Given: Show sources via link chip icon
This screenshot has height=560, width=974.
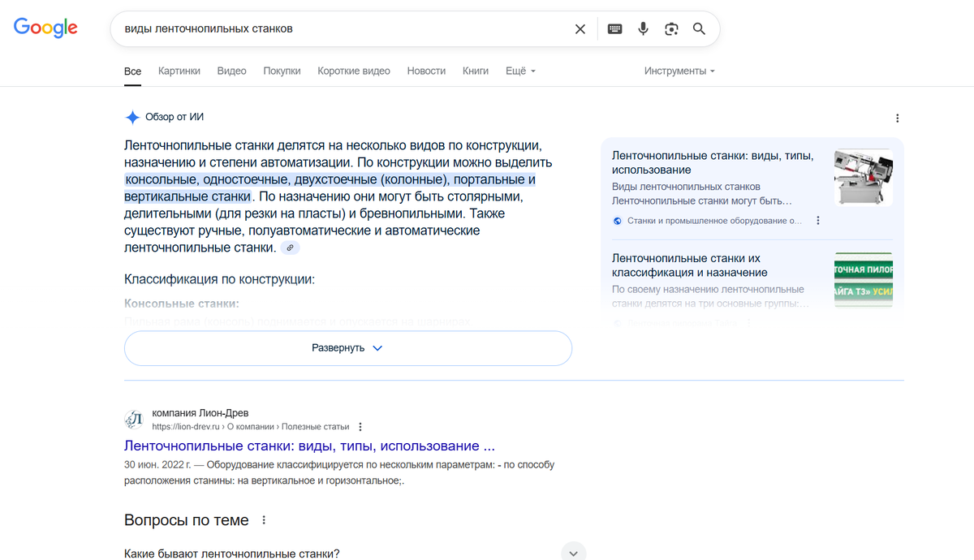Looking at the screenshot, I should point(290,248).
